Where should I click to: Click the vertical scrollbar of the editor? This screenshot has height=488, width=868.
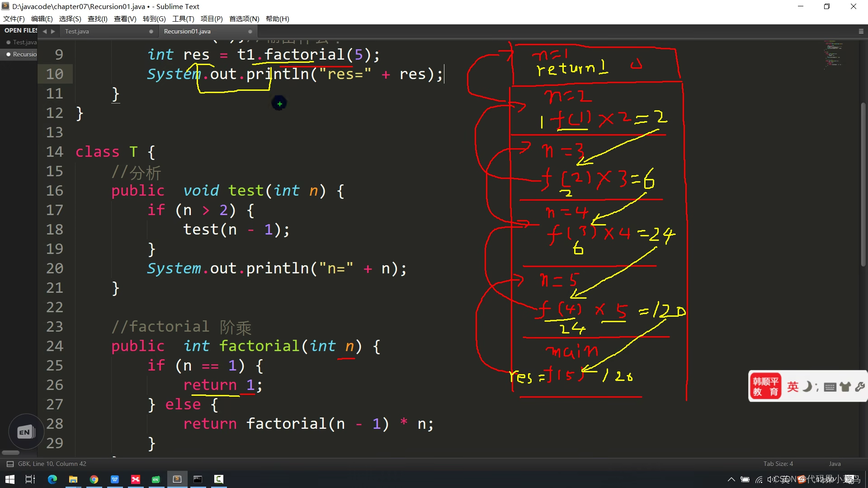click(x=863, y=185)
